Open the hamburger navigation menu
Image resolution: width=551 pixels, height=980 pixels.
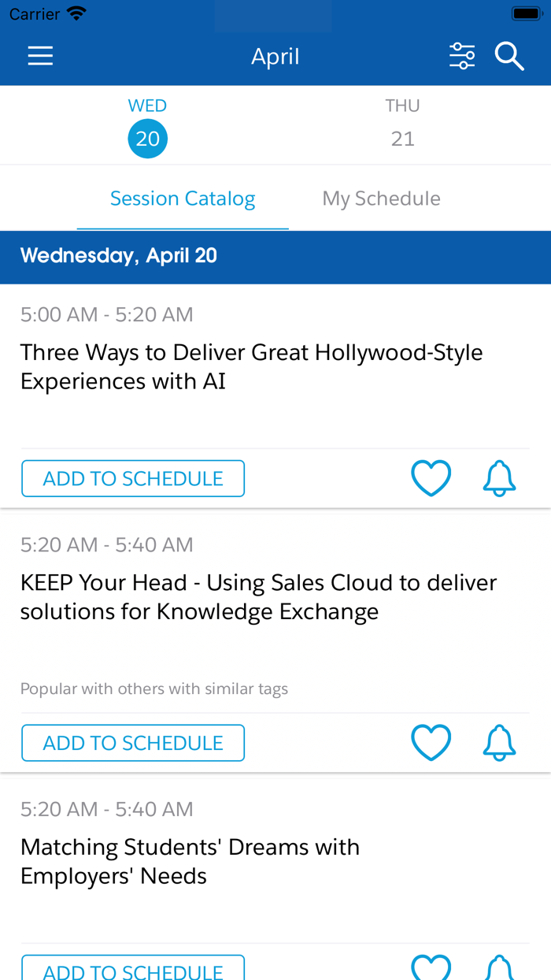(39, 55)
